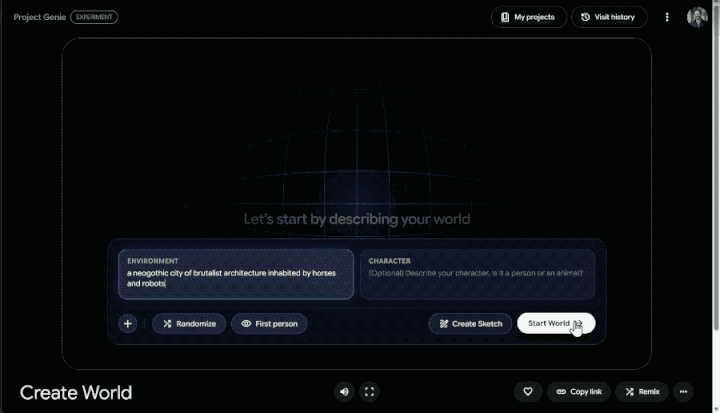Click the user profile avatar
This screenshot has height=413, width=720.
coord(697,17)
